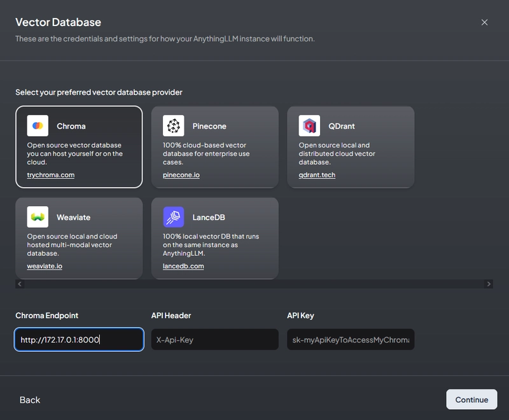Focus the API Key input field
The width and height of the screenshot is (509, 420).
[351, 340]
